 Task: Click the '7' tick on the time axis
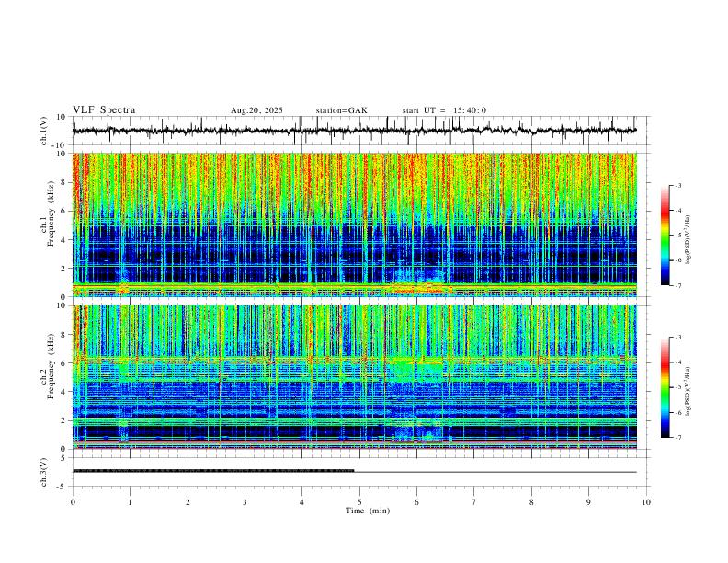(x=474, y=502)
